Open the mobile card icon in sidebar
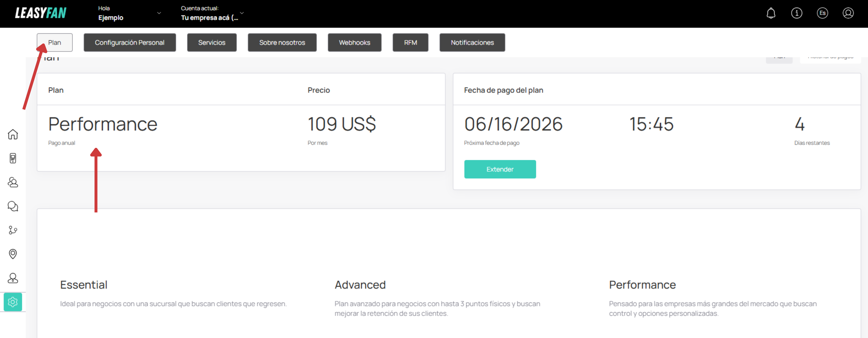The image size is (868, 338). [13, 158]
